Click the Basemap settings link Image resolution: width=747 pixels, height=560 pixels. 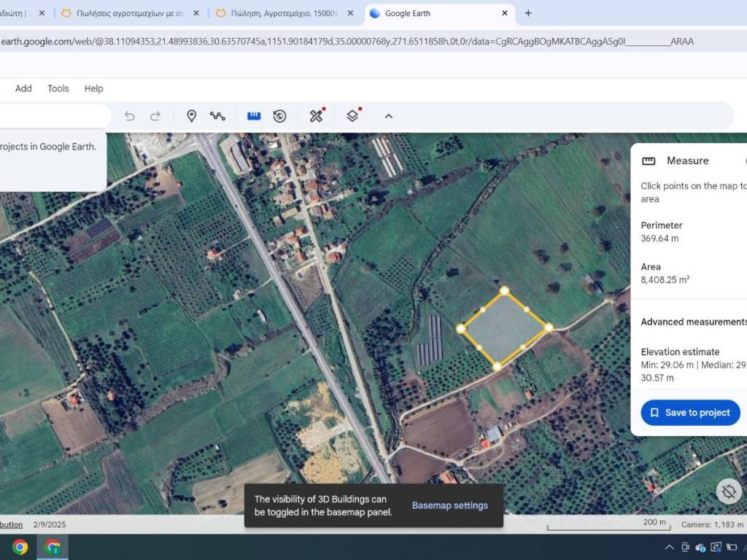pos(450,505)
